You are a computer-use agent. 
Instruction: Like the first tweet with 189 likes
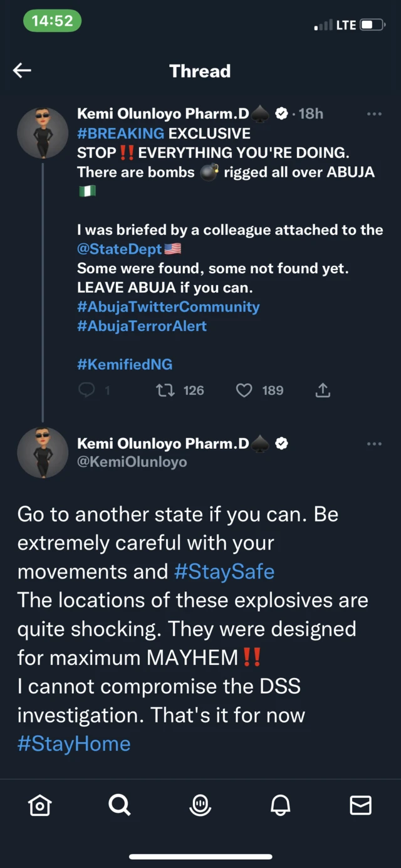tap(244, 390)
